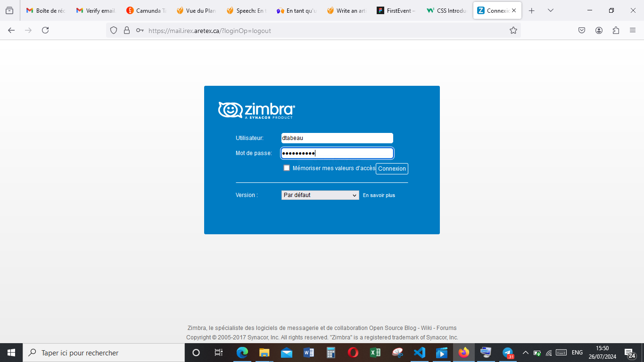The image size is (644, 362).
Task: Click the Utilisateur input field
Action: [337, 138]
